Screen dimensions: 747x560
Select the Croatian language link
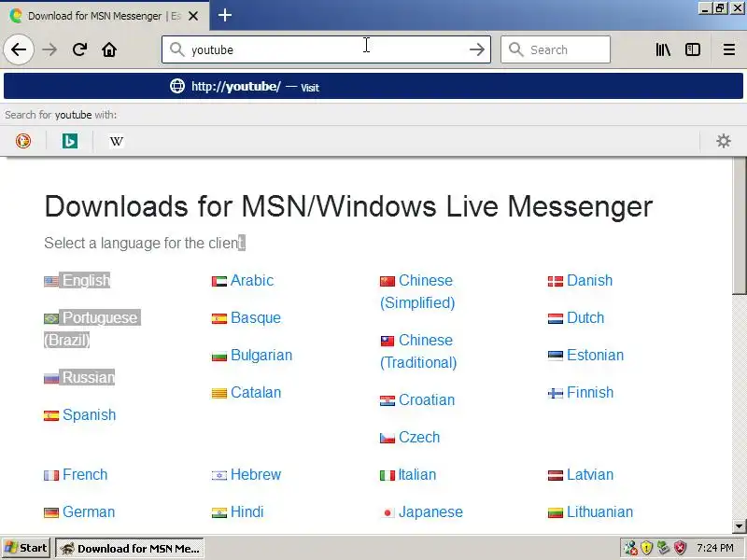pos(427,400)
